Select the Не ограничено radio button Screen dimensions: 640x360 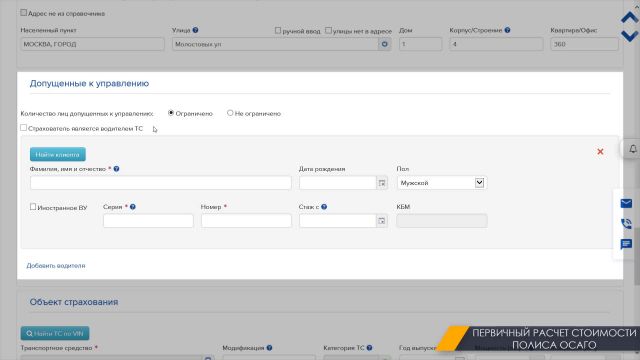pos(230,113)
